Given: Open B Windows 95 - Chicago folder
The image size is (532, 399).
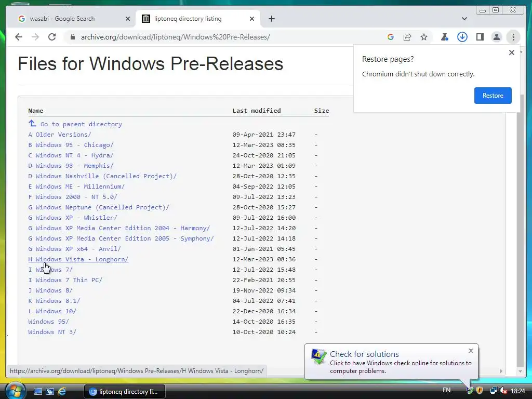Looking at the screenshot, I should [x=71, y=145].
